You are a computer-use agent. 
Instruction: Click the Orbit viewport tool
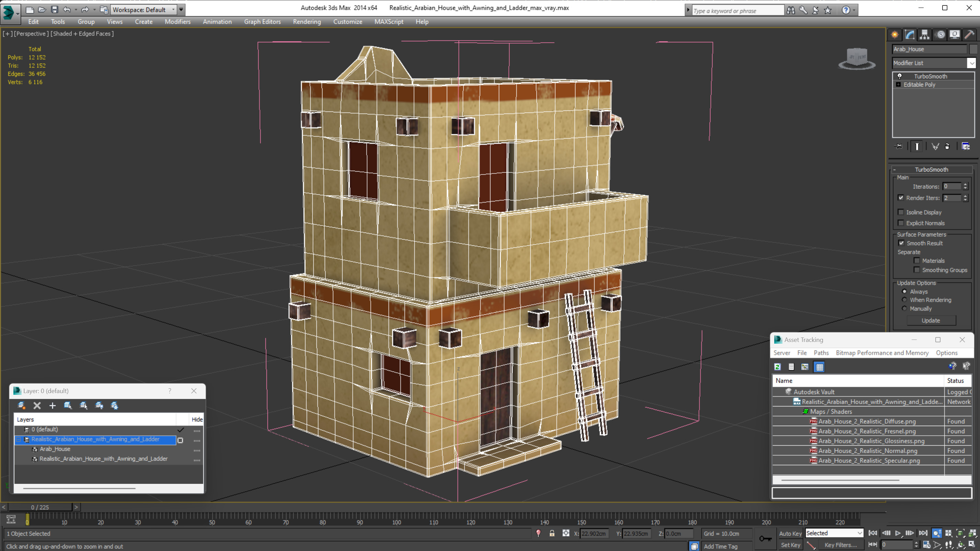[x=961, y=545]
